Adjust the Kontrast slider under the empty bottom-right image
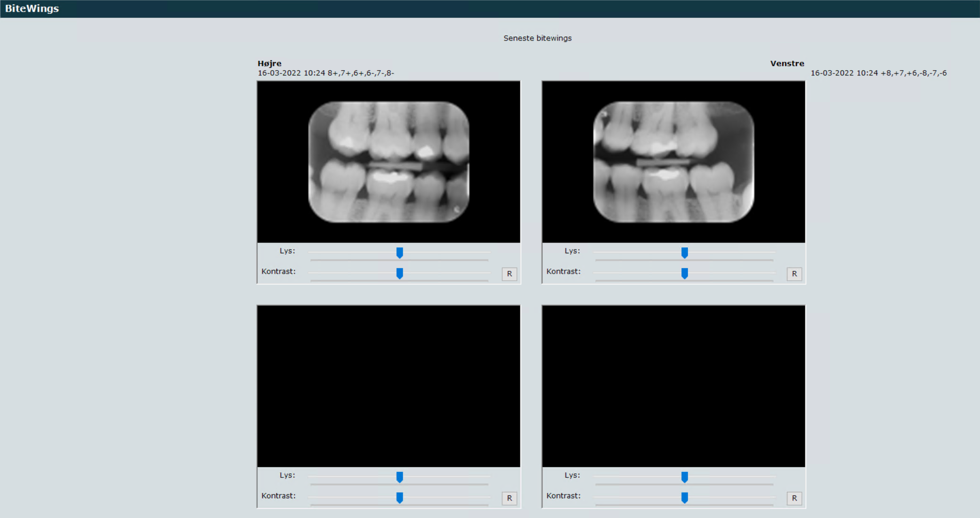This screenshot has height=518, width=980. point(684,498)
